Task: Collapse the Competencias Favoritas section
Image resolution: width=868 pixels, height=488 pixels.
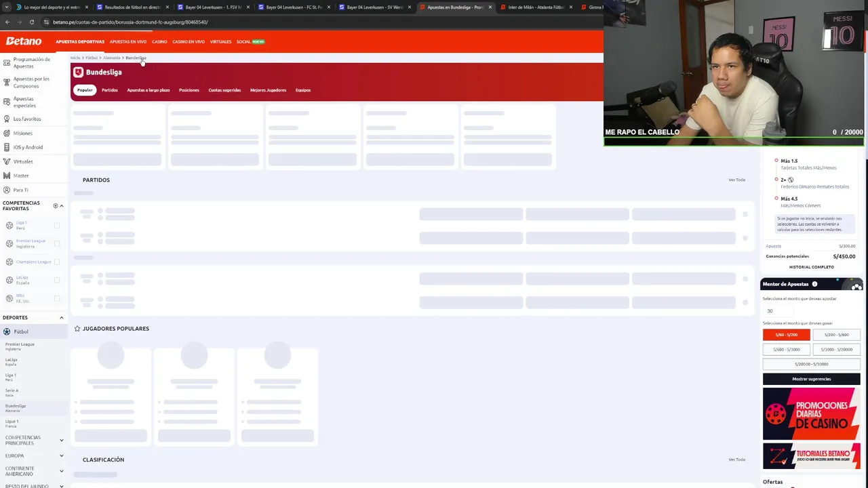Action: pos(61,205)
